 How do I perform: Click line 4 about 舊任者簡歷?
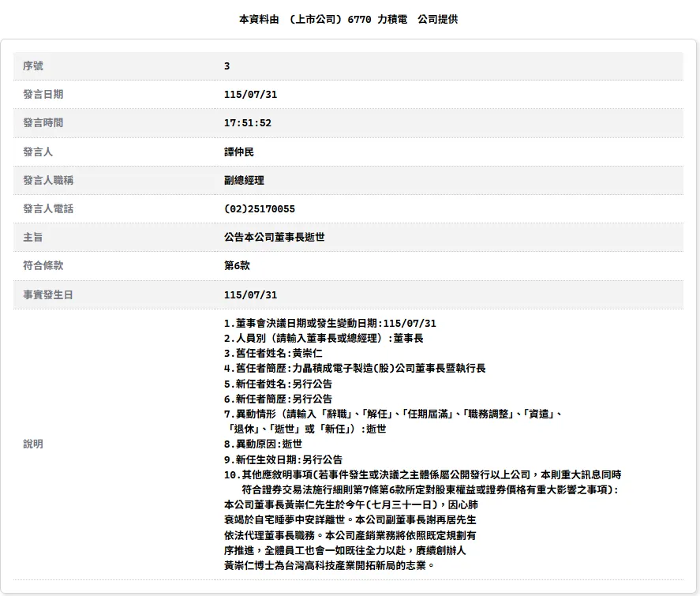click(x=355, y=369)
